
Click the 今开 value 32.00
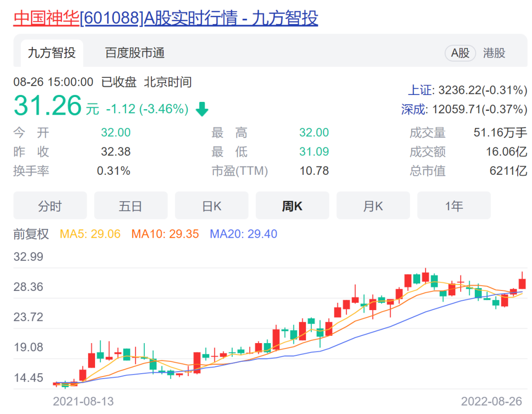(x=116, y=132)
